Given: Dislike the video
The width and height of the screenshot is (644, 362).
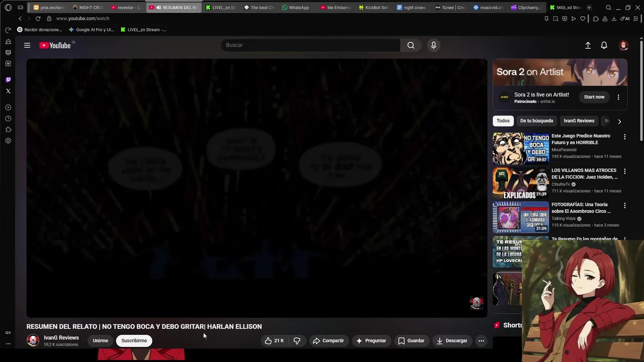Looking at the screenshot, I should click(297, 341).
